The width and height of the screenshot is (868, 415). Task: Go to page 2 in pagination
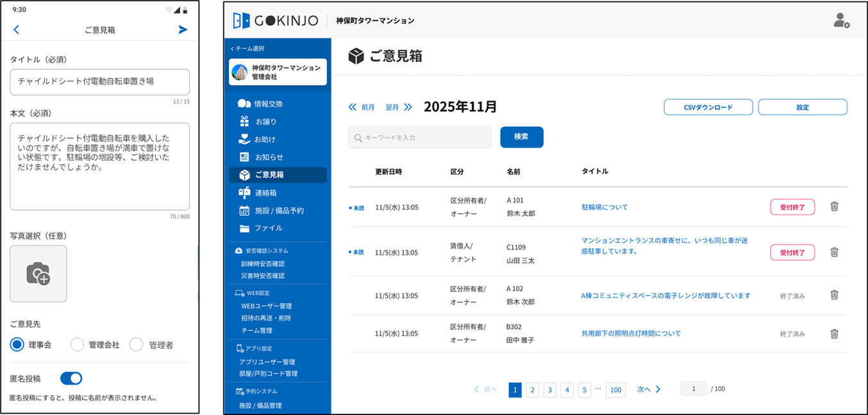point(532,390)
